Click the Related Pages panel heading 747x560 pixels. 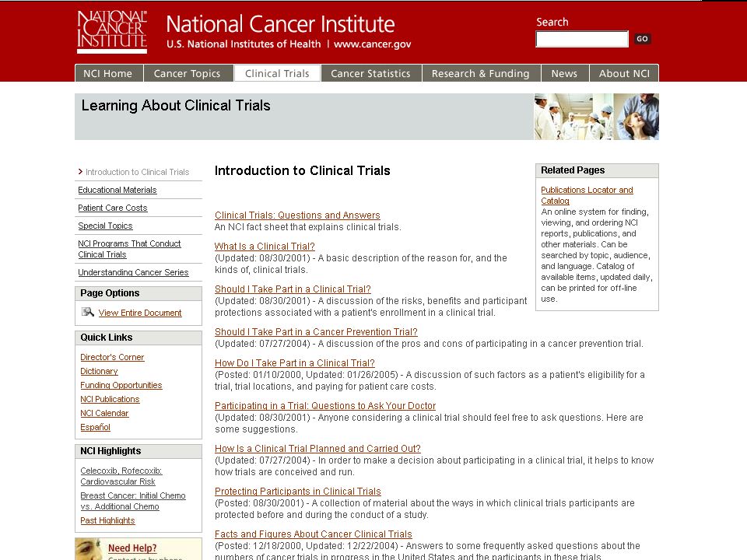[x=573, y=170]
